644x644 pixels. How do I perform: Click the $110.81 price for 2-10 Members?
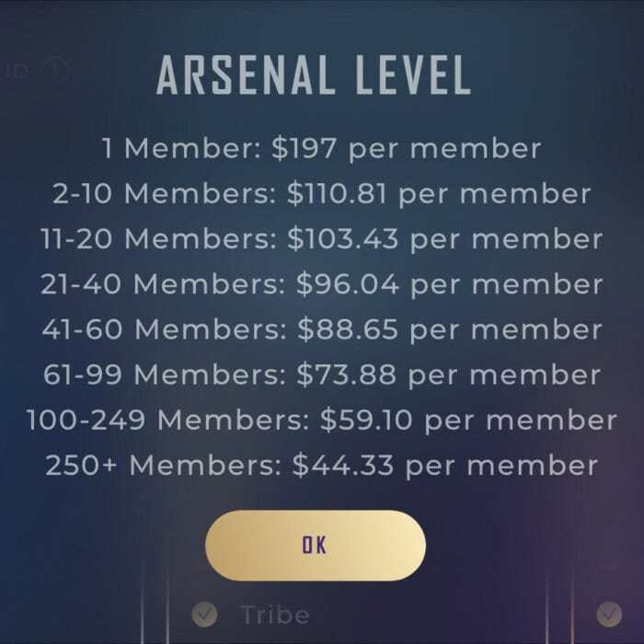click(337, 193)
